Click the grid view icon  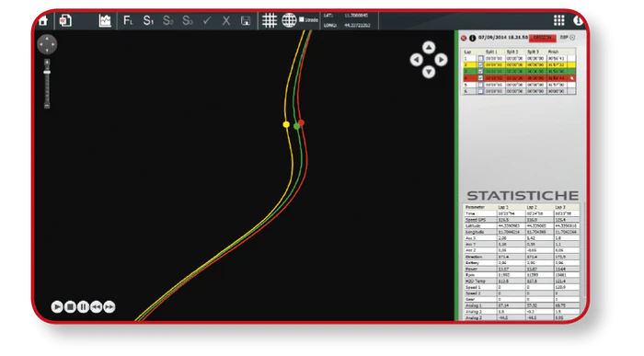coord(270,20)
